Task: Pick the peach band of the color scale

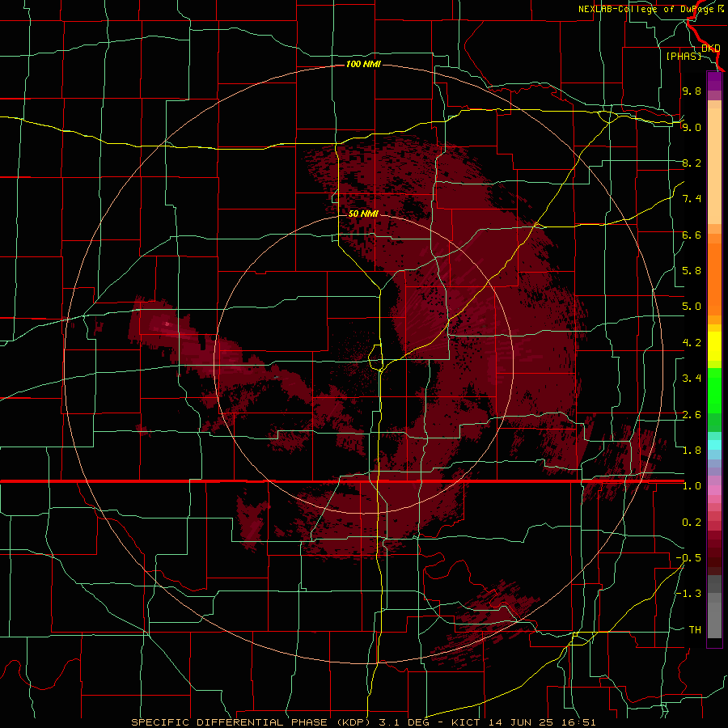Action: tap(714, 166)
